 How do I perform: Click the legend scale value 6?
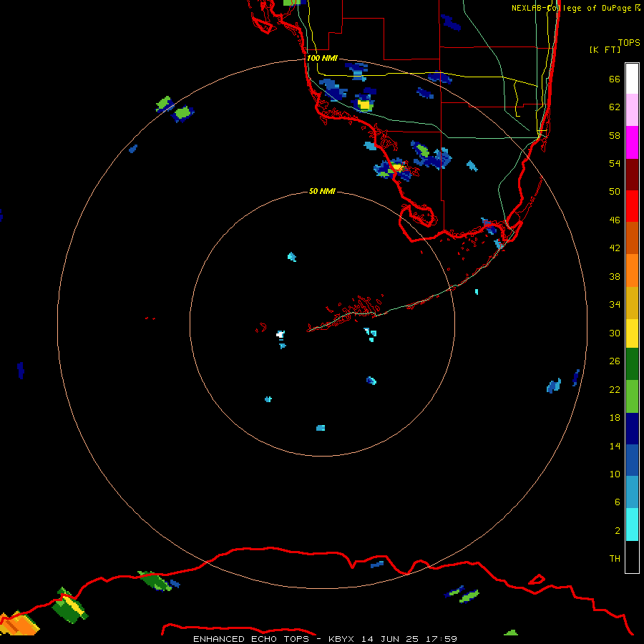(618, 502)
